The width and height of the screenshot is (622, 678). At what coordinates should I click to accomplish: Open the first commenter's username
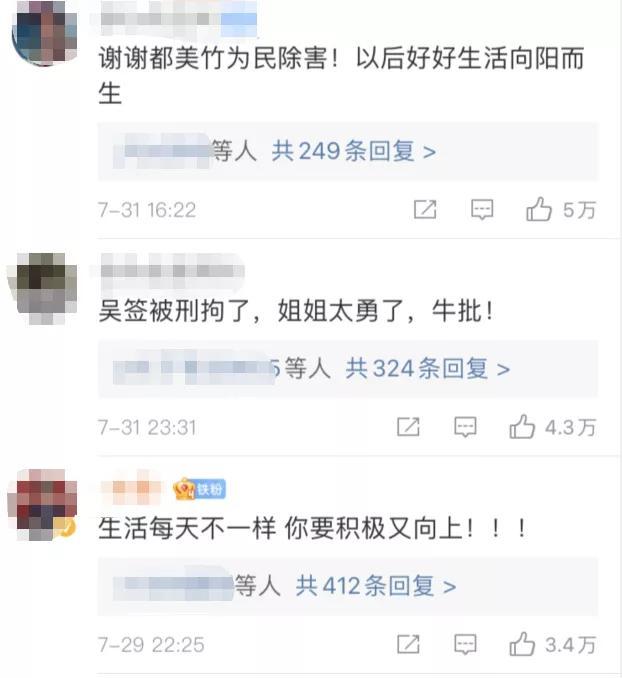[x=179, y=19]
